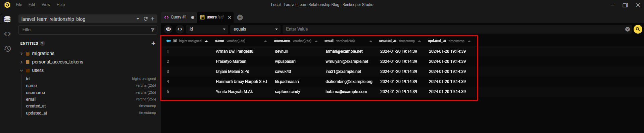Sort by the updated_at column arrow
The image size is (644, 133).
point(469,41)
